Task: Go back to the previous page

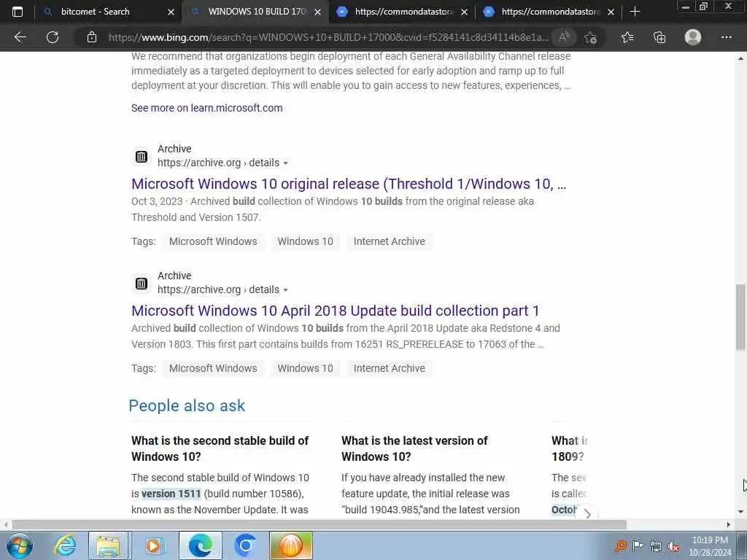Action: click(20, 37)
